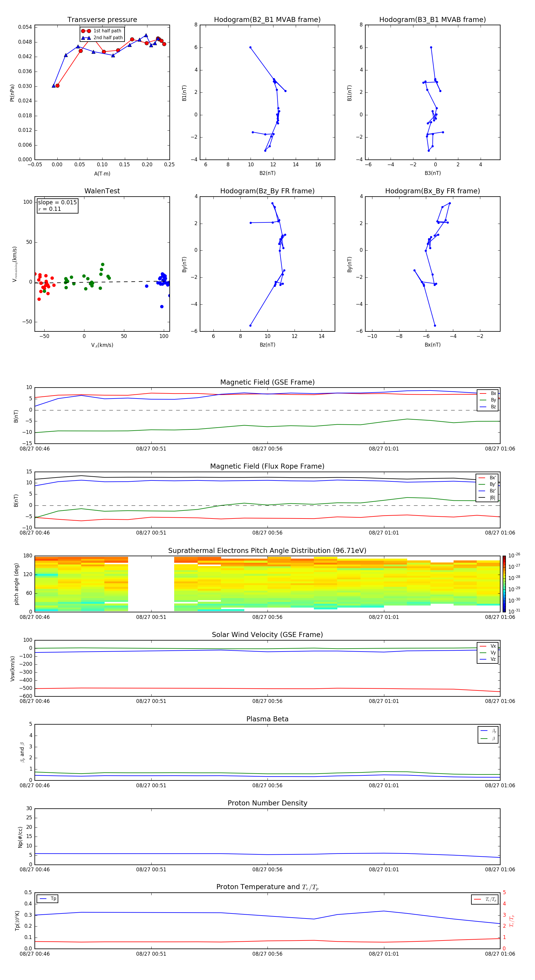Viewport: 535px width, 980px height.
Task: Click the 'Bz' legend entry in GSE magnetic field plot
Action: coord(488,407)
